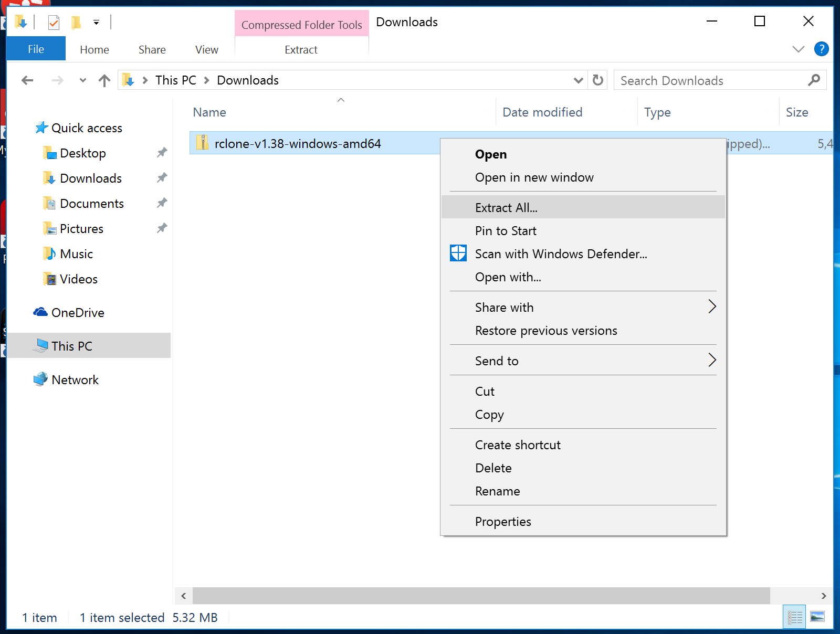Click the Search Downloads input box
Viewport: 840px width, 634px height.
point(711,80)
